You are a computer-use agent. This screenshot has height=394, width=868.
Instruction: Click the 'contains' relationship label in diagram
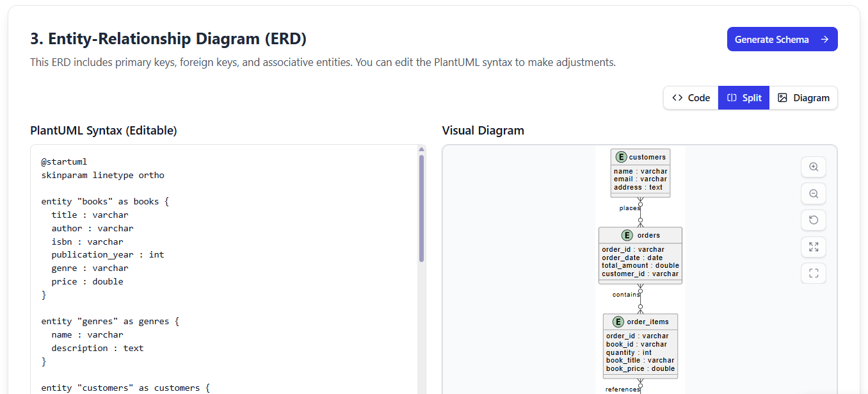pyautogui.click(x=625, y=295)
